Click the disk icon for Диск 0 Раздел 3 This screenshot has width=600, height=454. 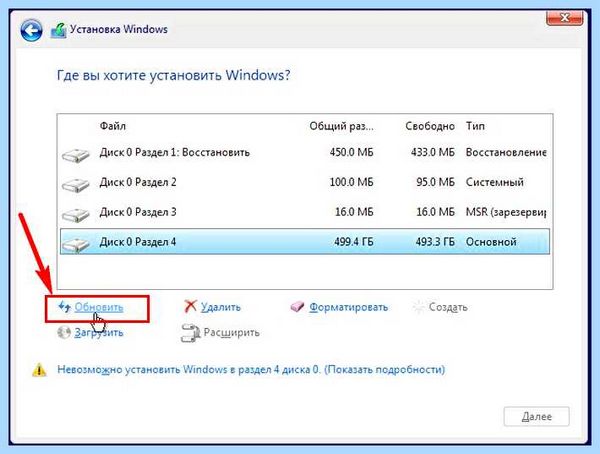point(75,214)
